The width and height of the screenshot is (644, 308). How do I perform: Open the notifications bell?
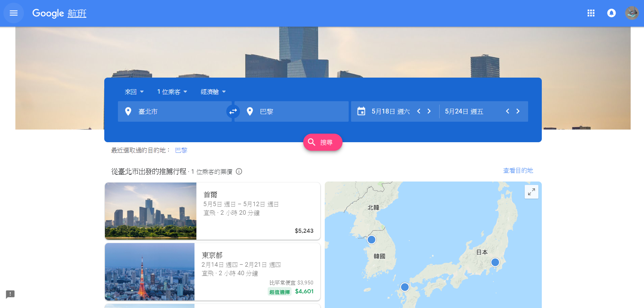pyautogui.click(x=611, y=13)
